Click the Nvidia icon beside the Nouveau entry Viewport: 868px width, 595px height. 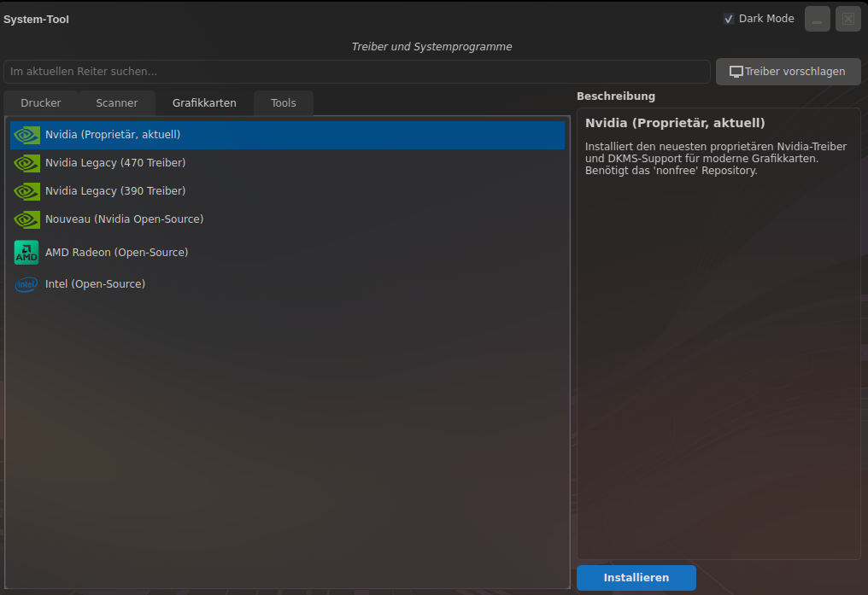coord(27,219)
